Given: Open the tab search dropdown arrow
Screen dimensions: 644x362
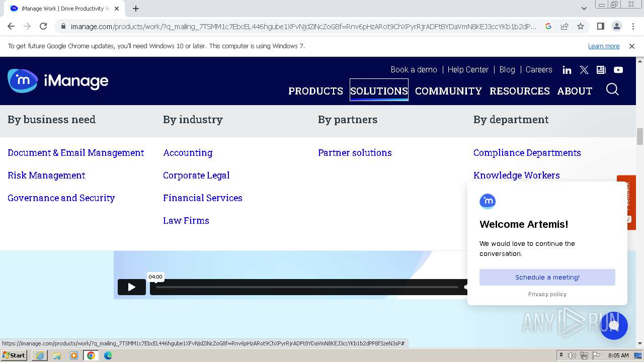Looking at the screenshot, I should [584, 9].
